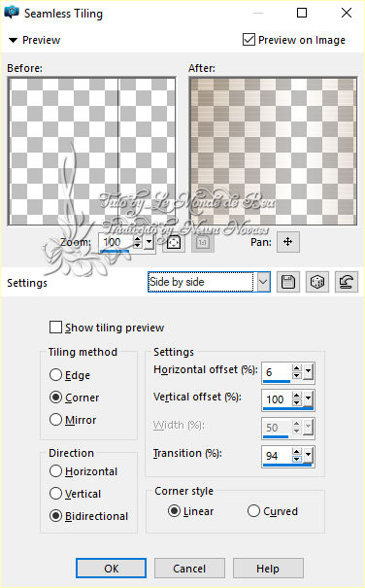Click the Vertical offset value field
This screenshot has height=588, width=365.
tap(277, 399)
